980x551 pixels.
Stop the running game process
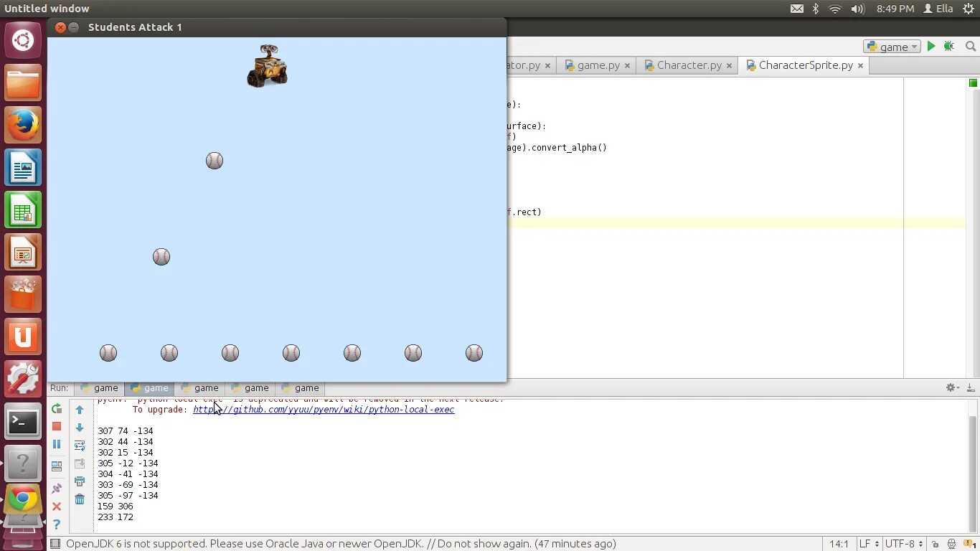coord(57,426)
